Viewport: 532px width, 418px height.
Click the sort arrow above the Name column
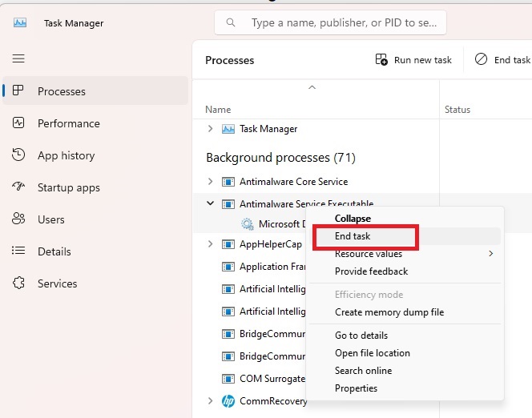[312, 87]
